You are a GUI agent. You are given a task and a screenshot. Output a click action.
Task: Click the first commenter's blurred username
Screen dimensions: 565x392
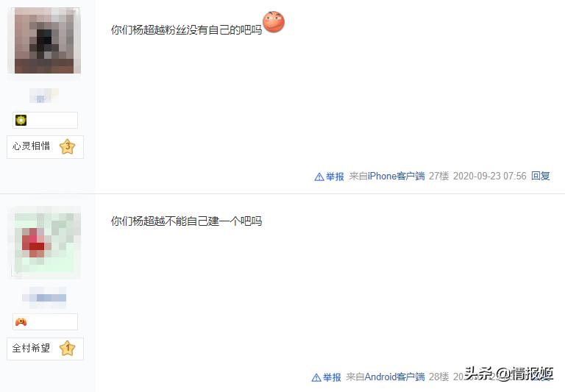[x=43, y=96]
